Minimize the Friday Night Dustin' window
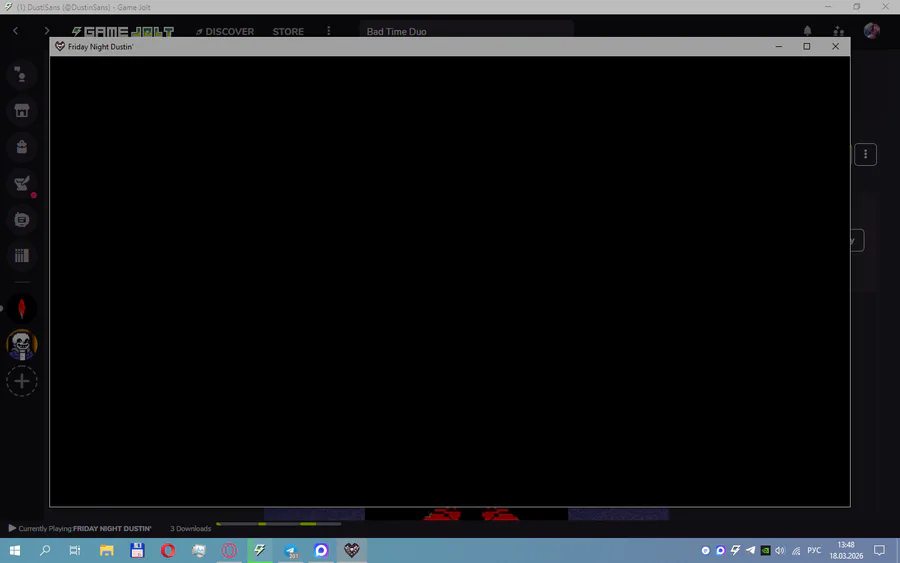 779,46
